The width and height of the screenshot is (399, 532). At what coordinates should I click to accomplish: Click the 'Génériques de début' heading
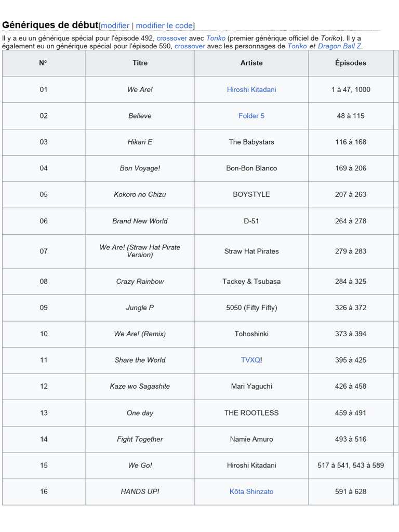(x=50, y=25)
